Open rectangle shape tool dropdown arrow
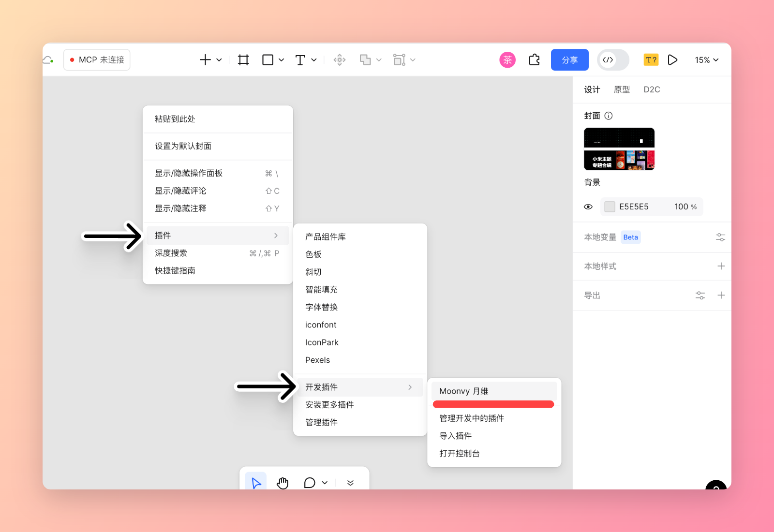The image size is (774, 532). pyautogui.click(x=282, y=60)
